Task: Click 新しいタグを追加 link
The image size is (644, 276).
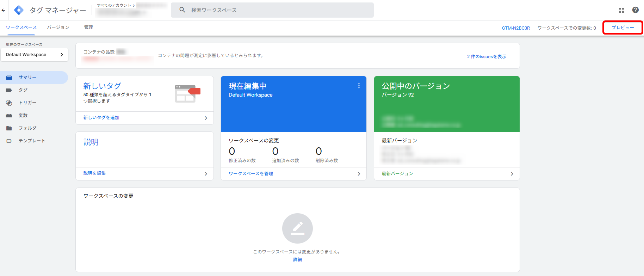Action: (101, 118)
